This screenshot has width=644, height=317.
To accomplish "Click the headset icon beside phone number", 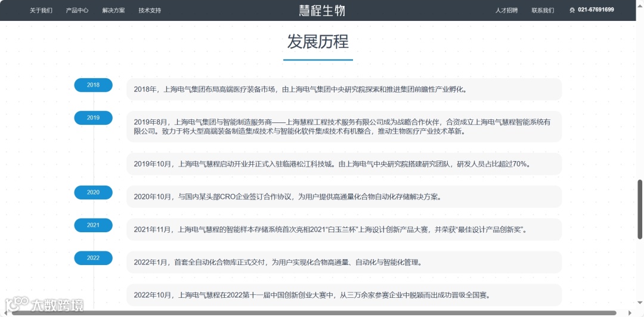I will [572, 10].
